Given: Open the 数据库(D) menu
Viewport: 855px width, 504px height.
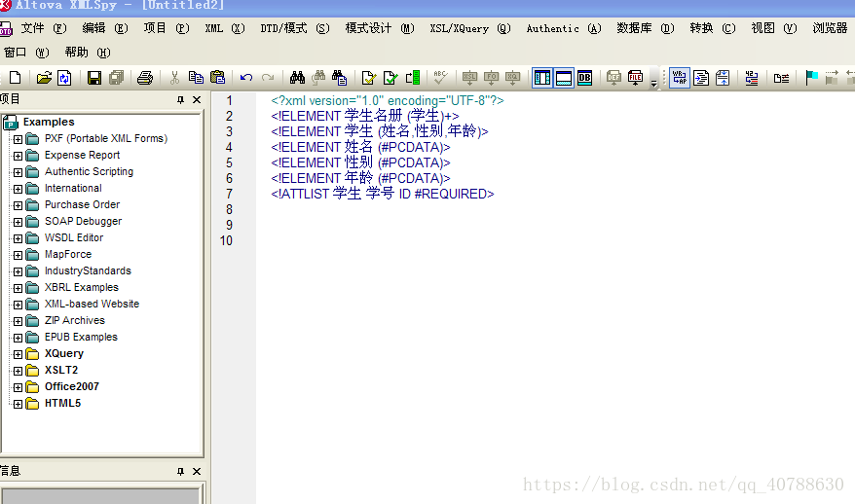Looking at the screenshot, I should 645,28.
